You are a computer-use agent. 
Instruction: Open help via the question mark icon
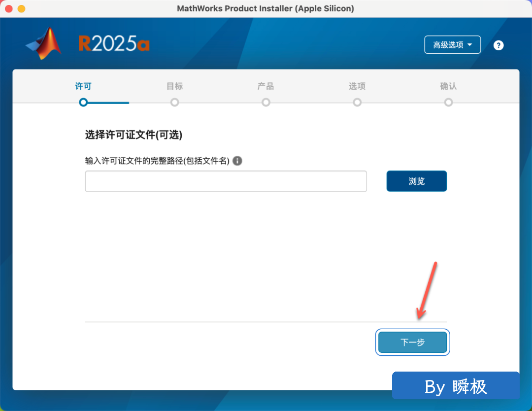point(499,45)
